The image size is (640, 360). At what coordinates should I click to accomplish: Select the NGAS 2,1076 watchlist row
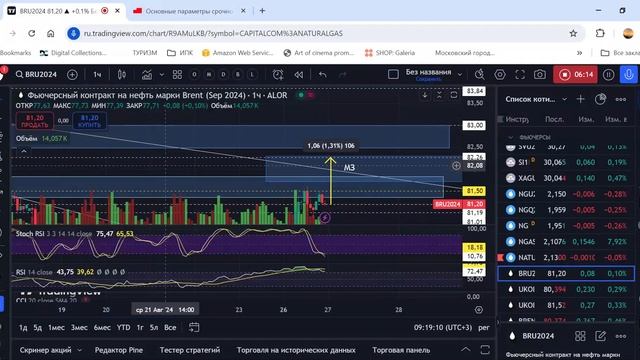pyautogui.click(x=566, y=242)
